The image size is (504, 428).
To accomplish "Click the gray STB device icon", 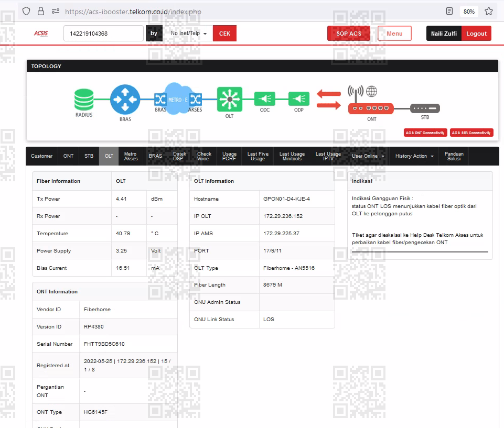I will 425,108.
